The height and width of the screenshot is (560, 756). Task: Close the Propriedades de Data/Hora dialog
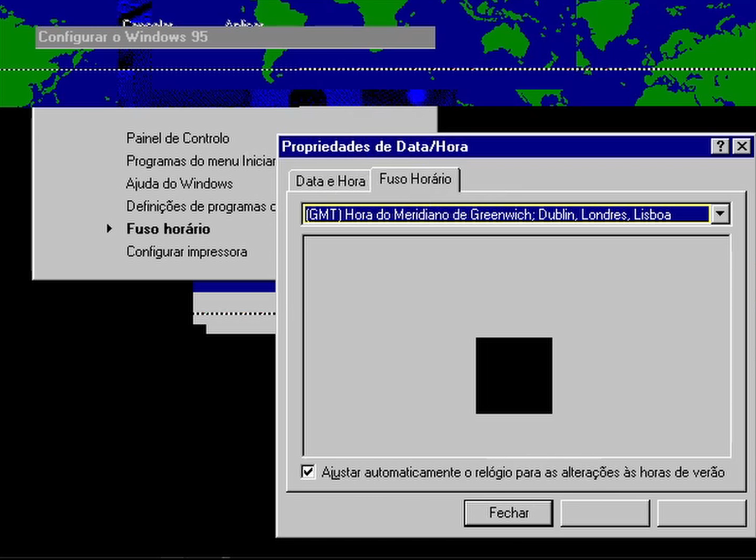(x=742, y=146)
